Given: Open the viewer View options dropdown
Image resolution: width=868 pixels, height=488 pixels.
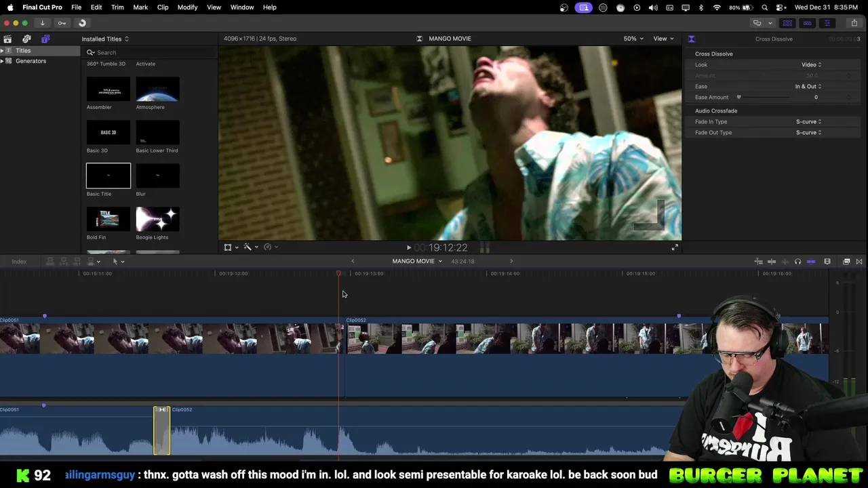Looking at the screenshot, I should pyautogui.click(x=663, y=39).
